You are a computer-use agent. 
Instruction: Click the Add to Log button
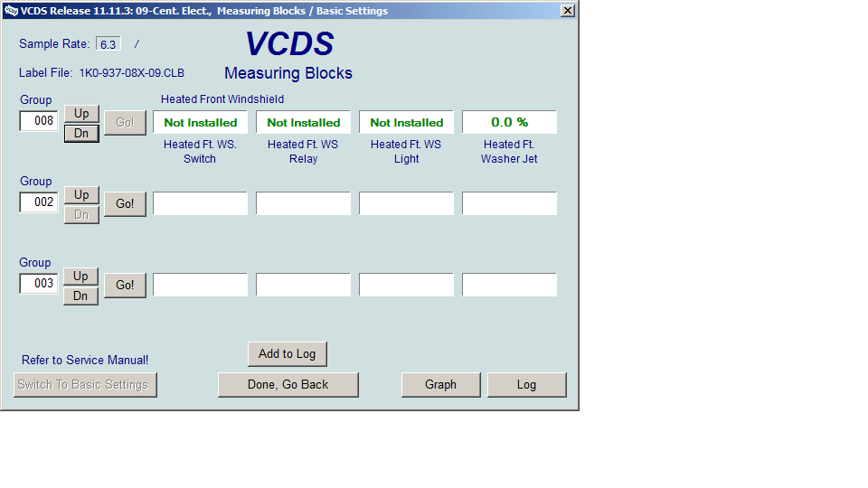[288, 354]
